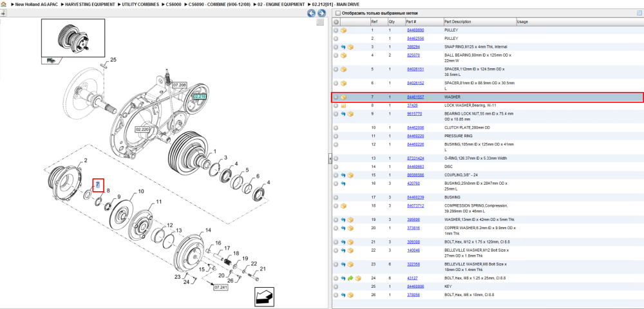The height and width of the screenshot is (309, 644).
Task: Click the box icon in the ref 5 SPACER row
Action: click(343, 70)
